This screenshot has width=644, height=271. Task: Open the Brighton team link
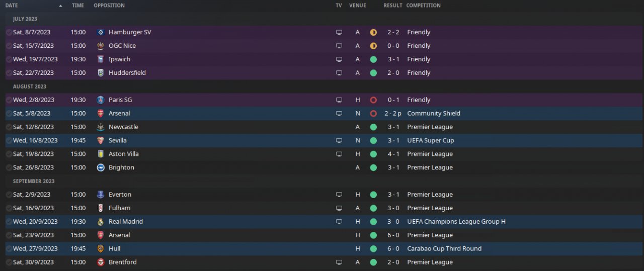click(121, 167)
